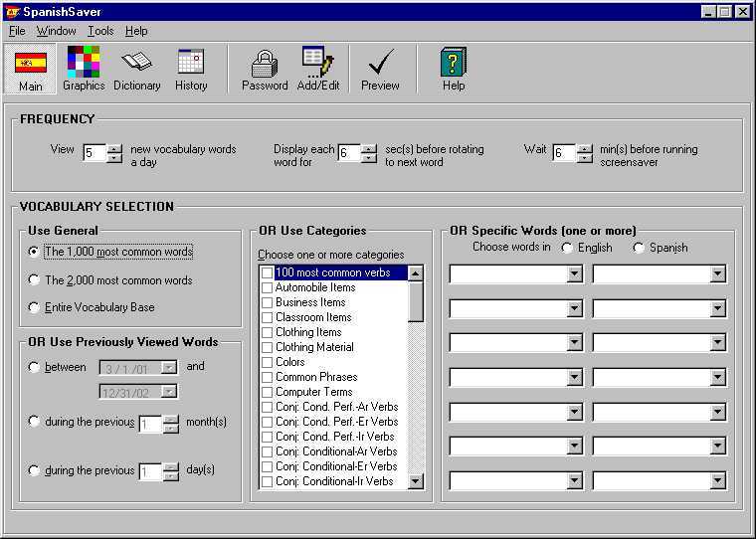Check the Automobile Items category
756x539 pixels.
pos(267,287)
